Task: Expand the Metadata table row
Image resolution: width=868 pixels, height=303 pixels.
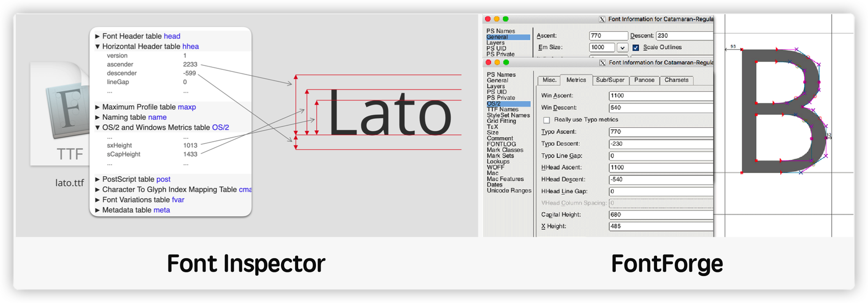Action: [98, 210]
